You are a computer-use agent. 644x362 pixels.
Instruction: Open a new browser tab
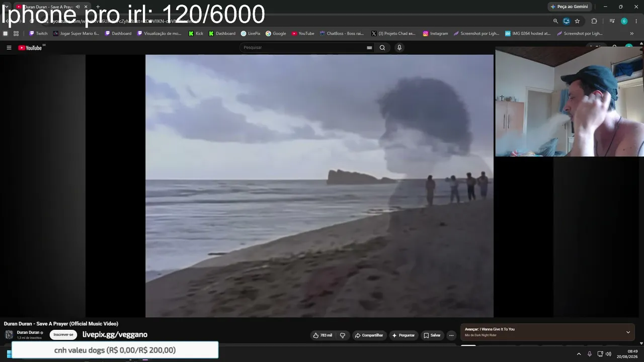(98, 7)
